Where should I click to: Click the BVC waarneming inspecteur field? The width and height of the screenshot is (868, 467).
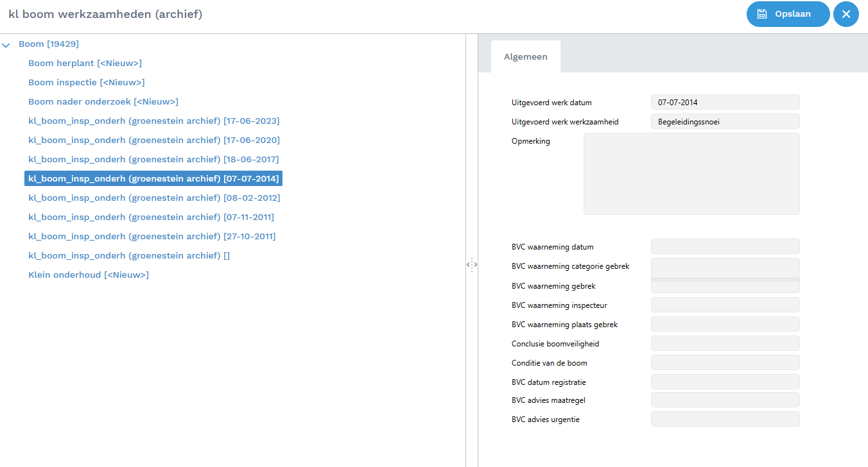(x=725, y=305)
